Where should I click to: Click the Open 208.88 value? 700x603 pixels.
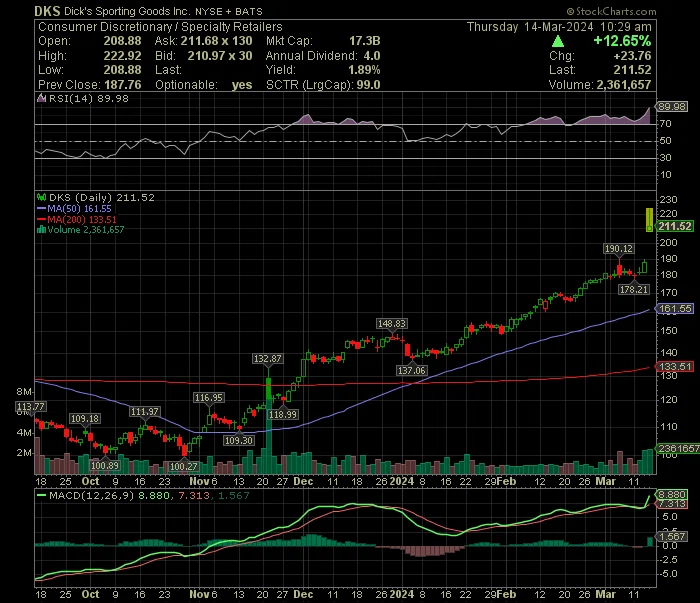[x=122, y=41]
